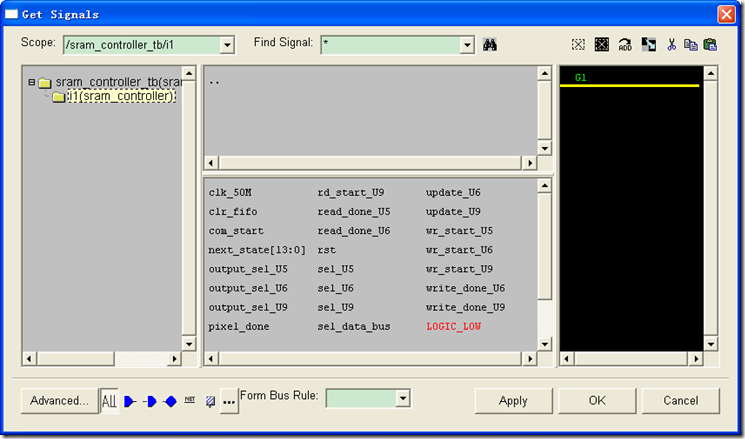Select the update_U6 signal

tap(453, 192)
